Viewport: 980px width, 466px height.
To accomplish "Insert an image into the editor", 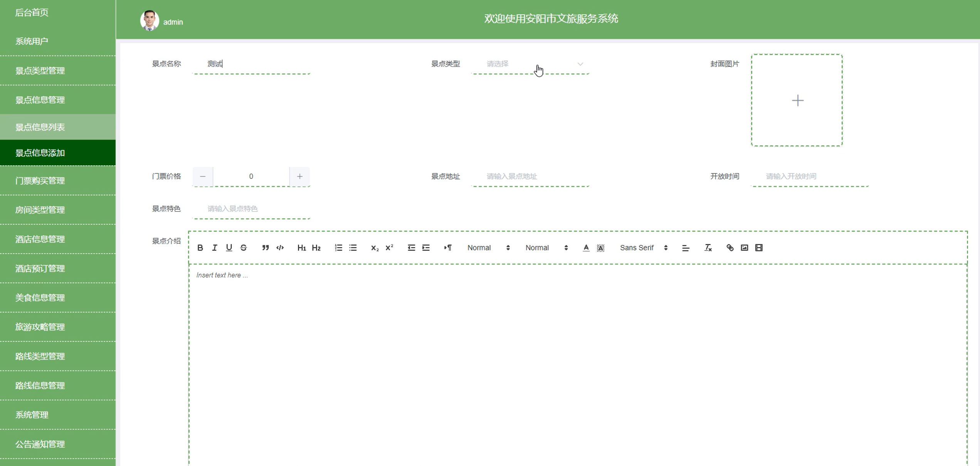I will click(744, 248).
